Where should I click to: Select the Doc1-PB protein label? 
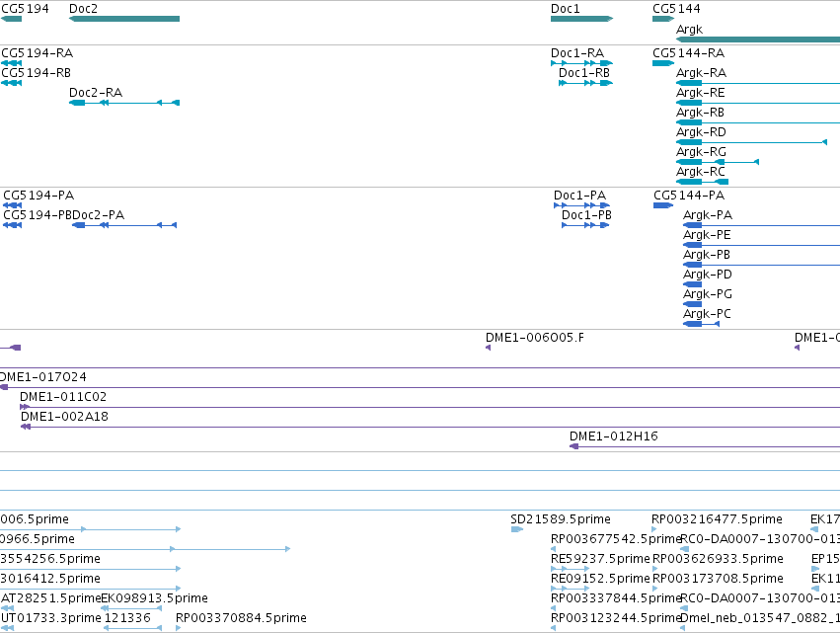tap(586, 215)
